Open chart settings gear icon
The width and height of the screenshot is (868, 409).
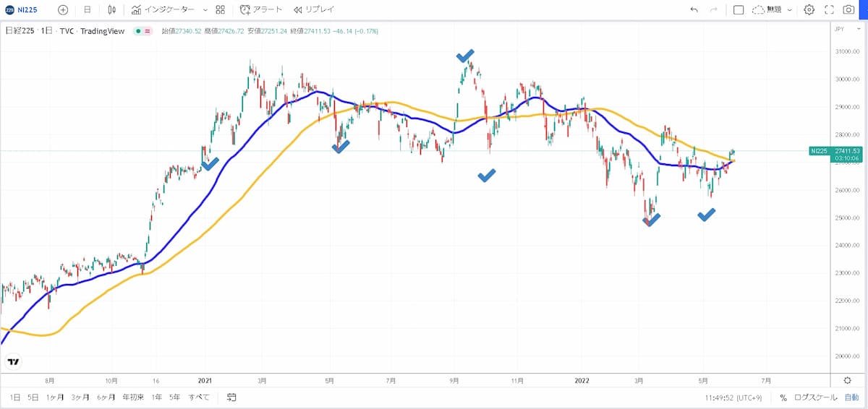click(x=809, y=10)
